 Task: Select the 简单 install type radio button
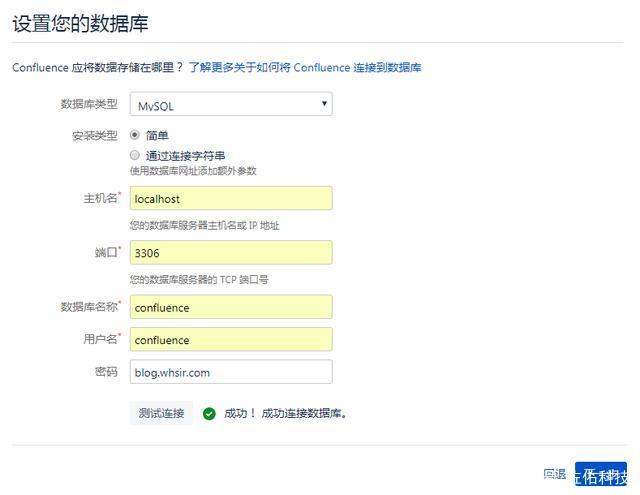click(x=135, y=135)
